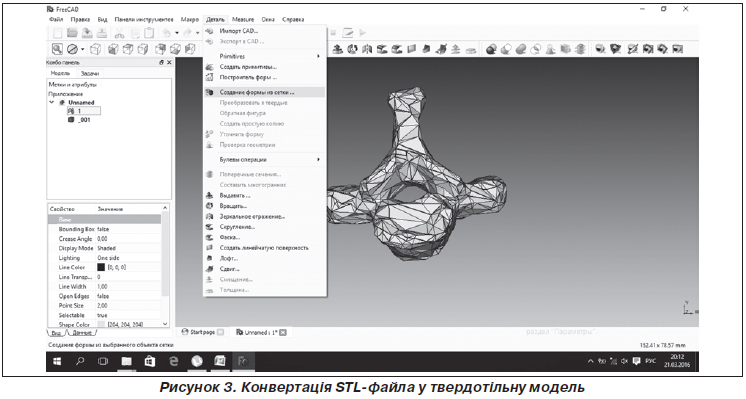Expand the Булевы операции submenu arrow
This screenshot has height=399, width=746.
(318, 159)
